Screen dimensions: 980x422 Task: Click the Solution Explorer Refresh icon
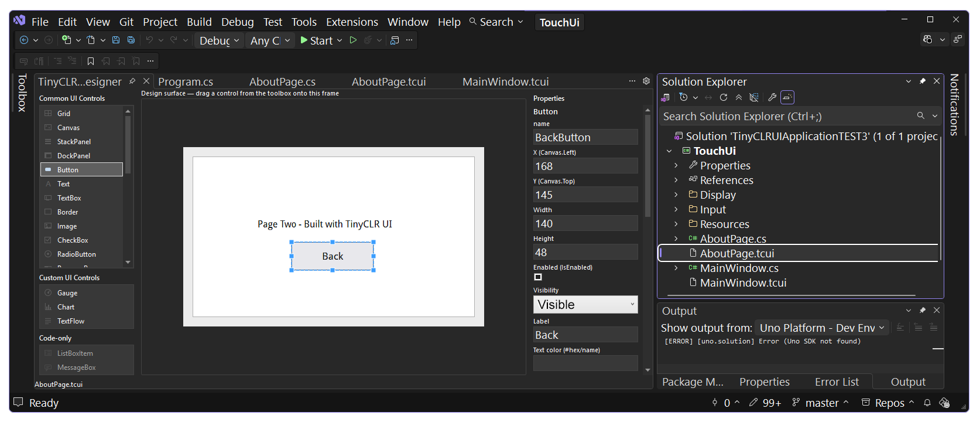724,97
